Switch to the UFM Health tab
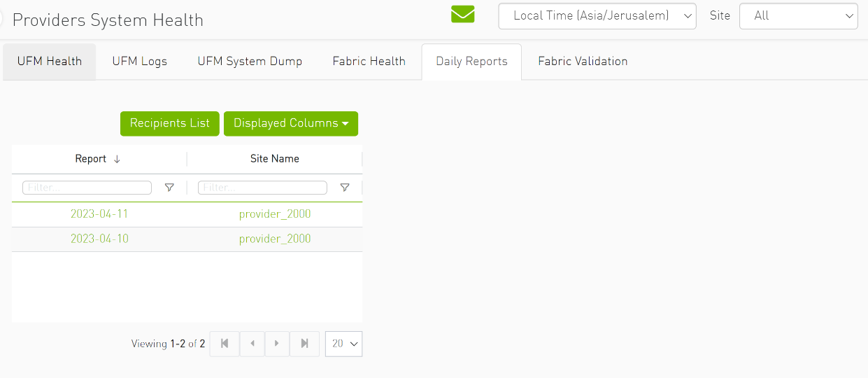Image resolution: width=868 pixels, height=378 pixels. (50, 62)
